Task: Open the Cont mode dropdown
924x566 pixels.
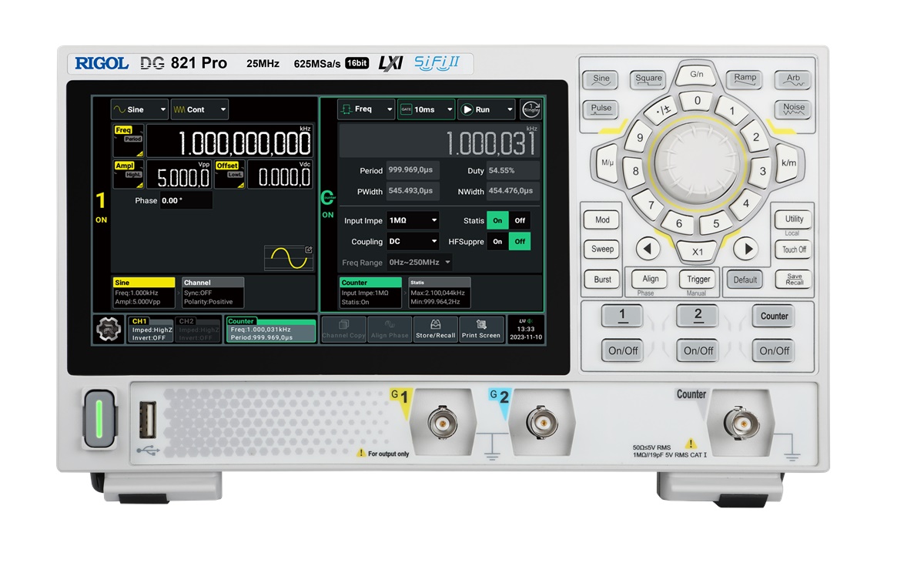Action: [199, 109]
